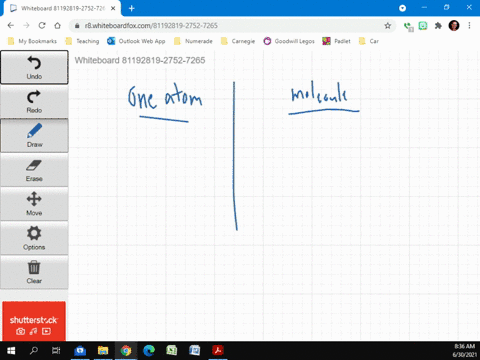Select the Whiteboard browser tab
The image size is (480, 360).
(x=62, y=8)
